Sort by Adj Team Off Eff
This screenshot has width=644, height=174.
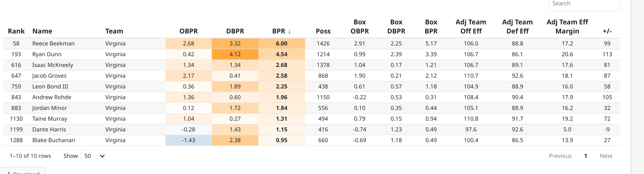click(471, 26)
